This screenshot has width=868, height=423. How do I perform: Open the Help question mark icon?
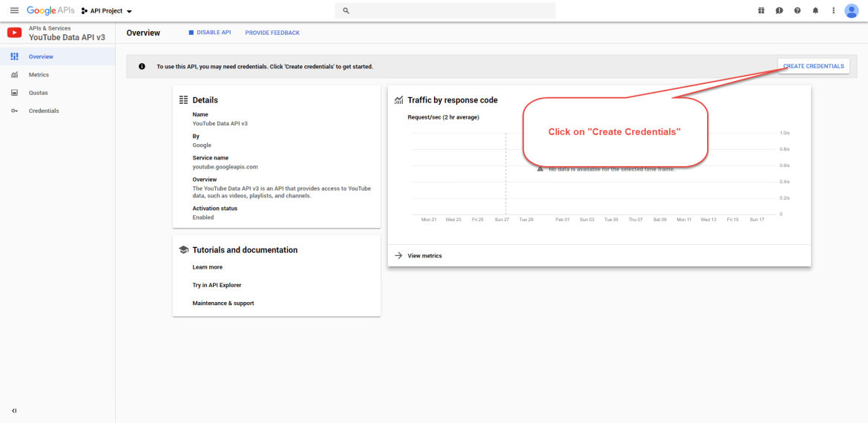point(797,10)
